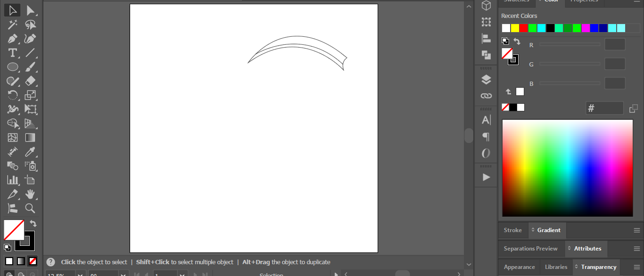Select the Mesh tool
Screen dimensions: 644x276
coord(13,138)
